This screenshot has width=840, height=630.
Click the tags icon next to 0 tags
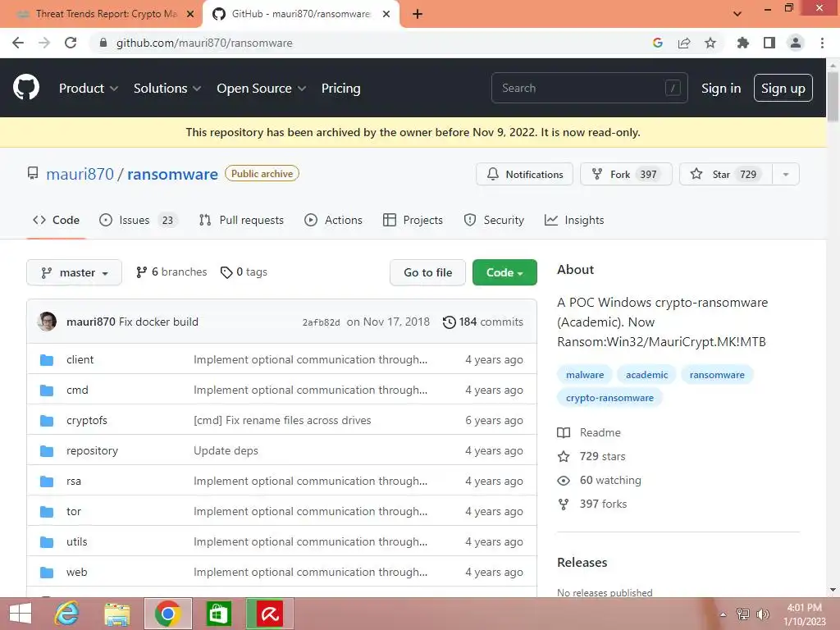[226, 272]
